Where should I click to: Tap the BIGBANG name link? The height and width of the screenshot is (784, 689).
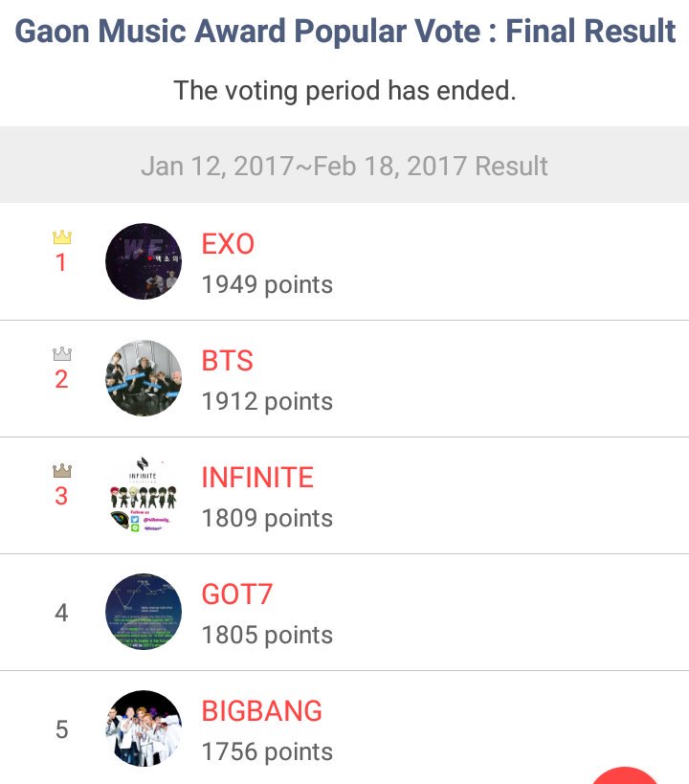262,710
